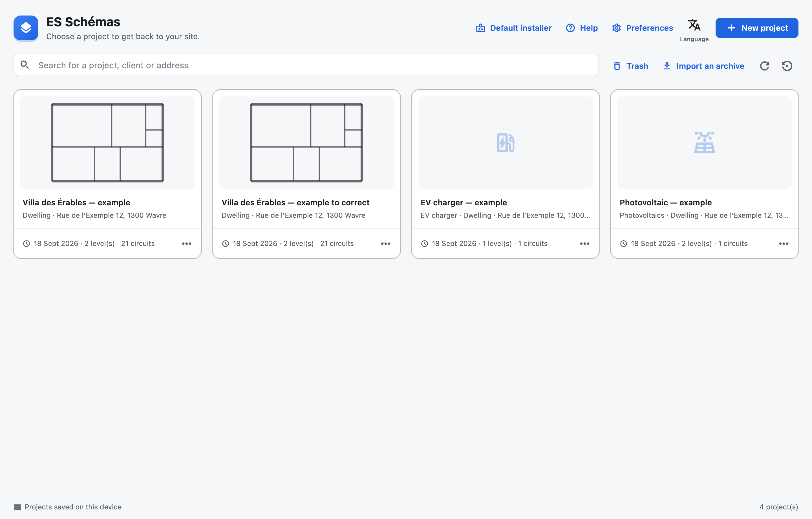Open Villa des Érables — example floor plan thumbnail
Screen dimensions: 812x519
[107, 143]
